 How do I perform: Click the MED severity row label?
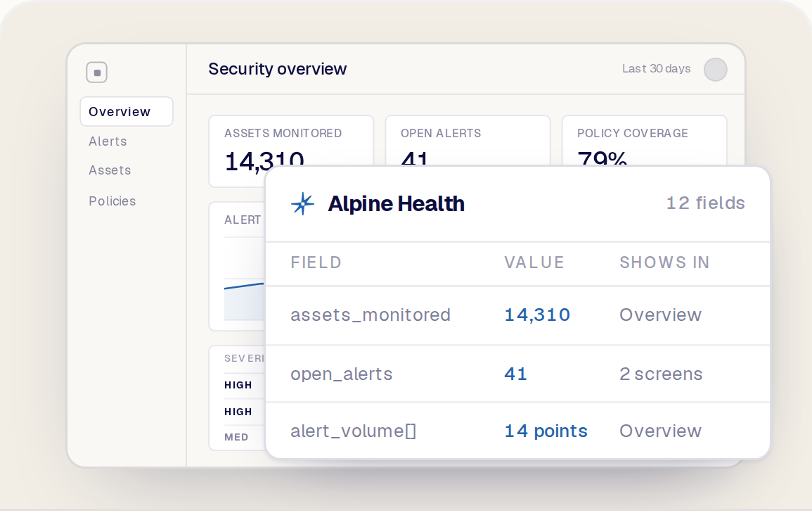click(x=236, y=437)
